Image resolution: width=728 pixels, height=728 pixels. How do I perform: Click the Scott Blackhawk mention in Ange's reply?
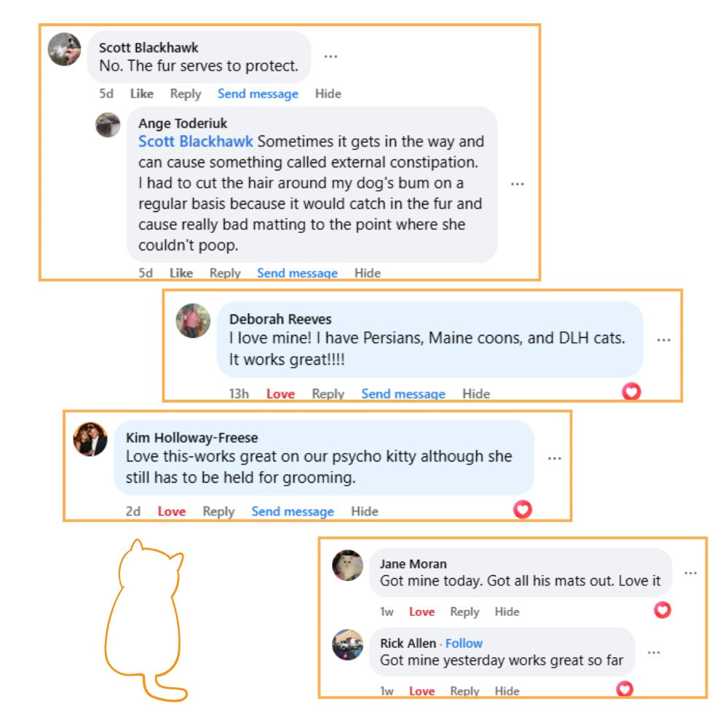coord(196,141)
